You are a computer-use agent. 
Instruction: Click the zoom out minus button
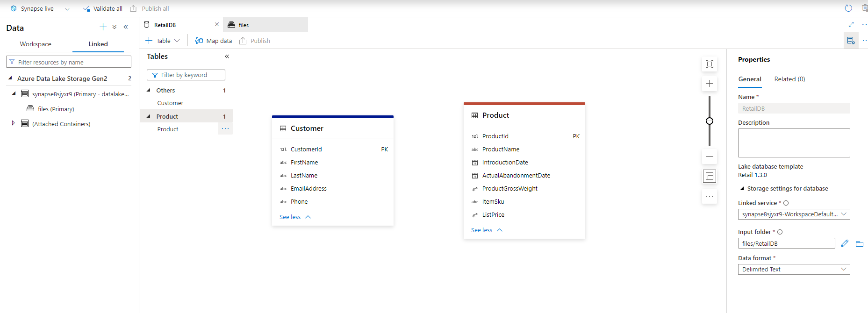(710, 156)
